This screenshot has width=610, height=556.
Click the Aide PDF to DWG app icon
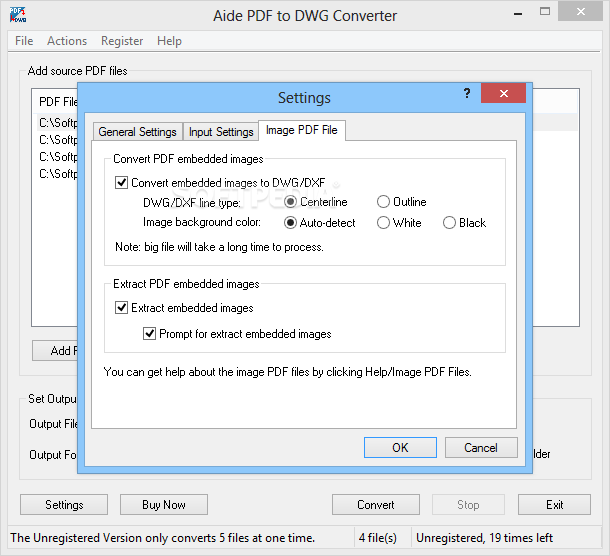pos(18,15)
